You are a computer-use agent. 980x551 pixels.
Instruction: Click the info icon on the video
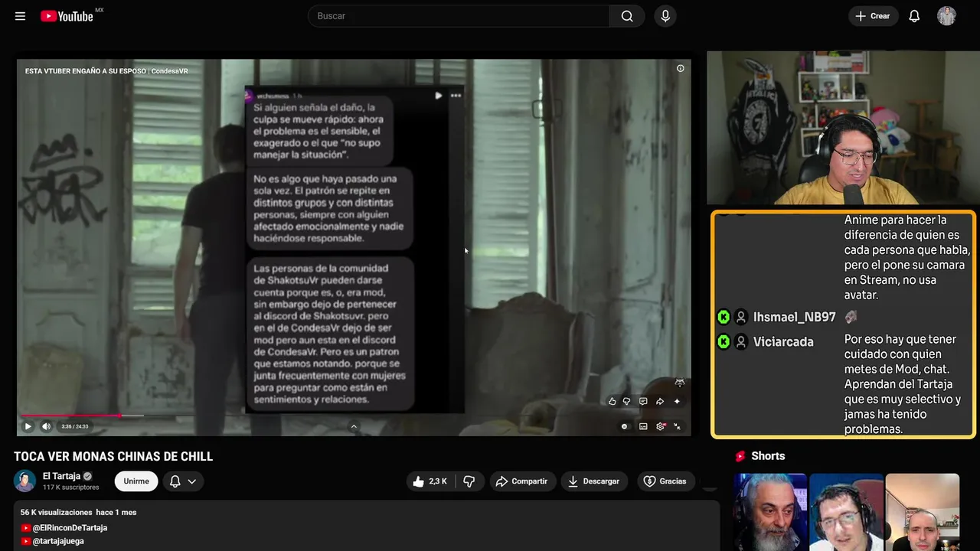(680, 69)
